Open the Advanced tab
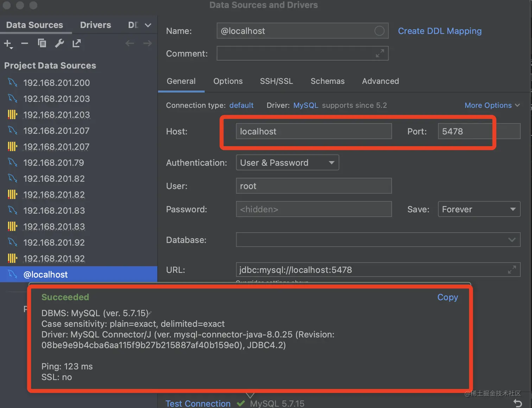 click(380, 81)
